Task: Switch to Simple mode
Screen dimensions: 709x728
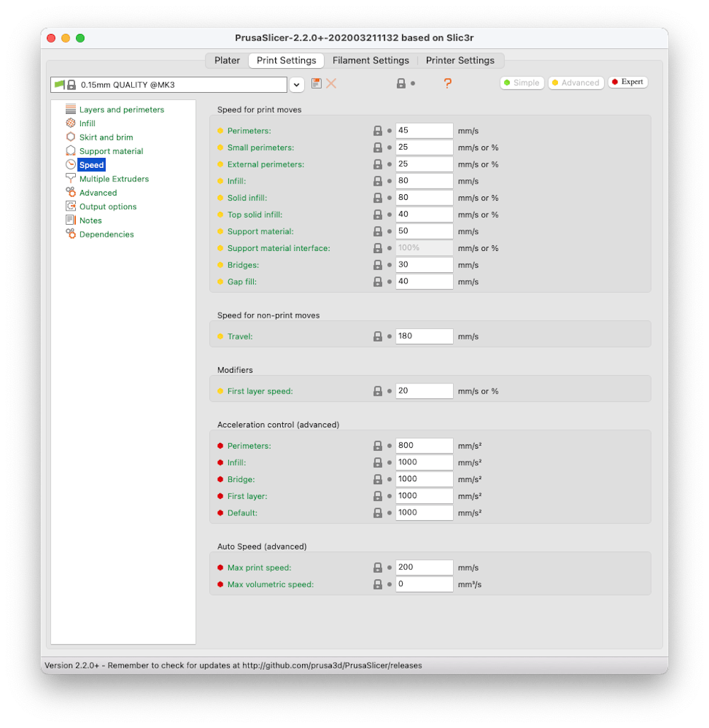Action: [x=522, y=83]
